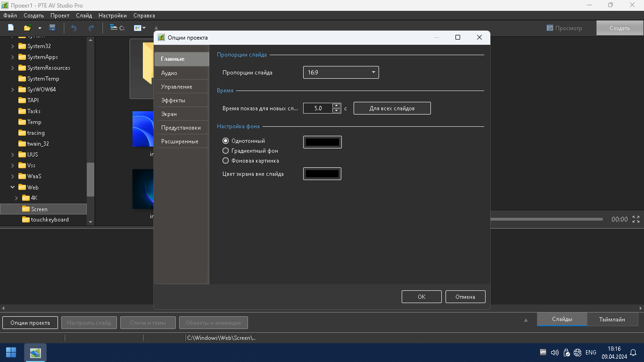This screenshot has height=362, width=644.
Task: Click the New project icon in toolbar
Action: pos(11,28)
